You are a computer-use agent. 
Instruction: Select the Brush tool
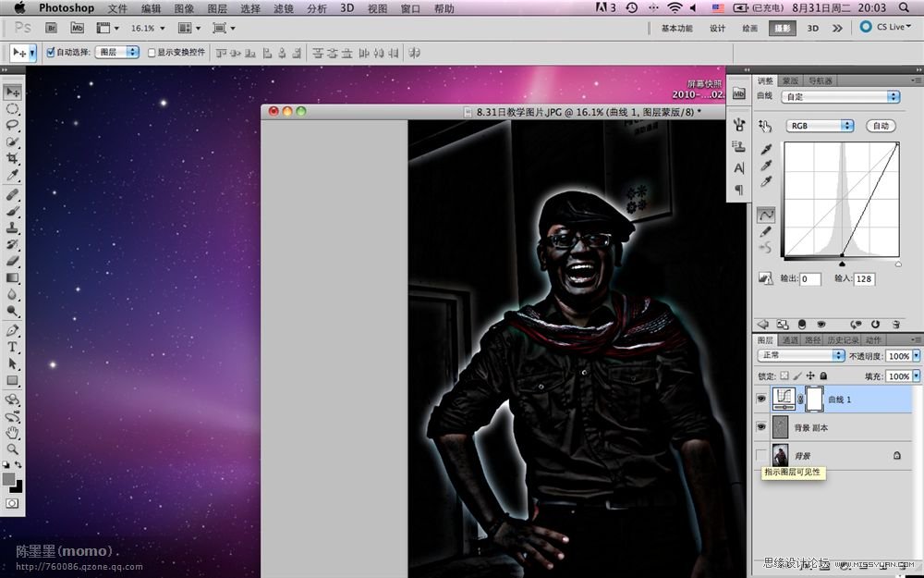click(x=12, y=211)
